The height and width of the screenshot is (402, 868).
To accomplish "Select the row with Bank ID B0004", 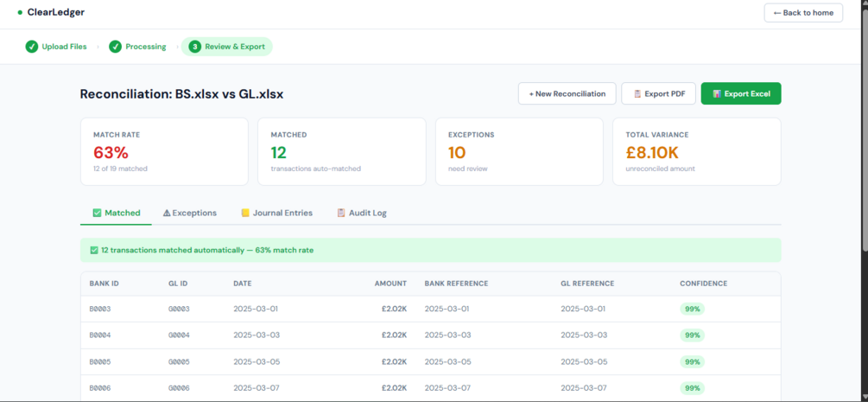I will coord(431,335).
